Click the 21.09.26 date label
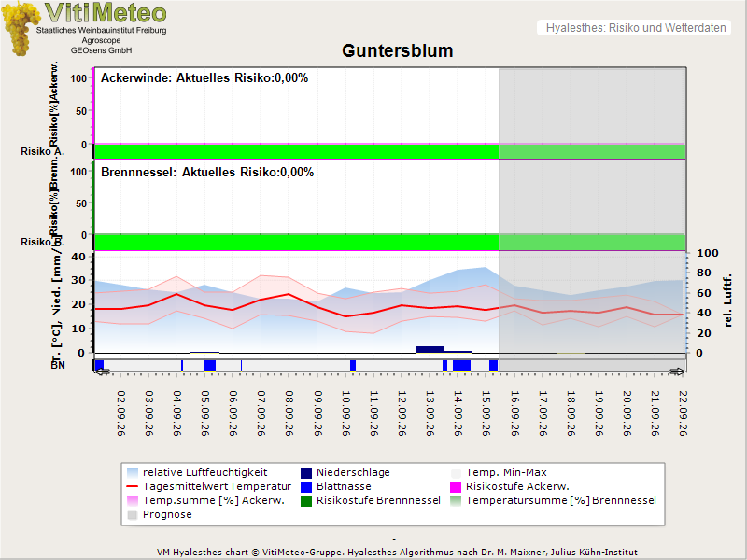This screenshot has height=560, width=747. [655, 413]
